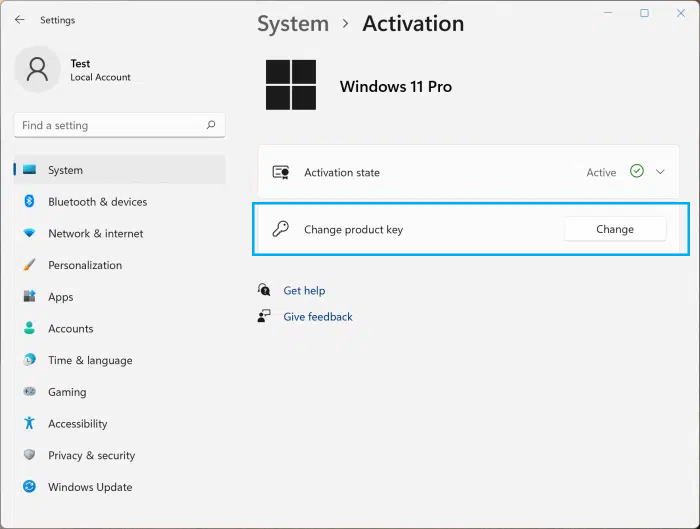Select the Network & internet wifi icon
The width and height of the screenshot is (700, 529).
tap(29, 233)
